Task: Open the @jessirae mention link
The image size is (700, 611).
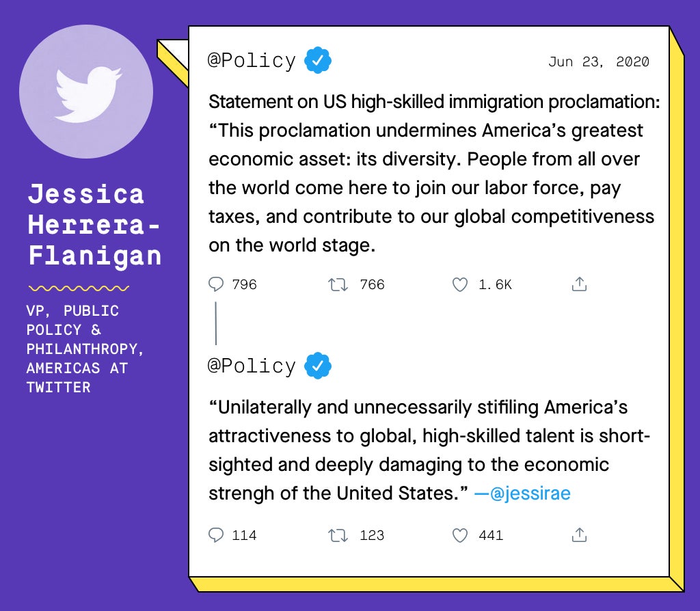Action: [522, 493]
